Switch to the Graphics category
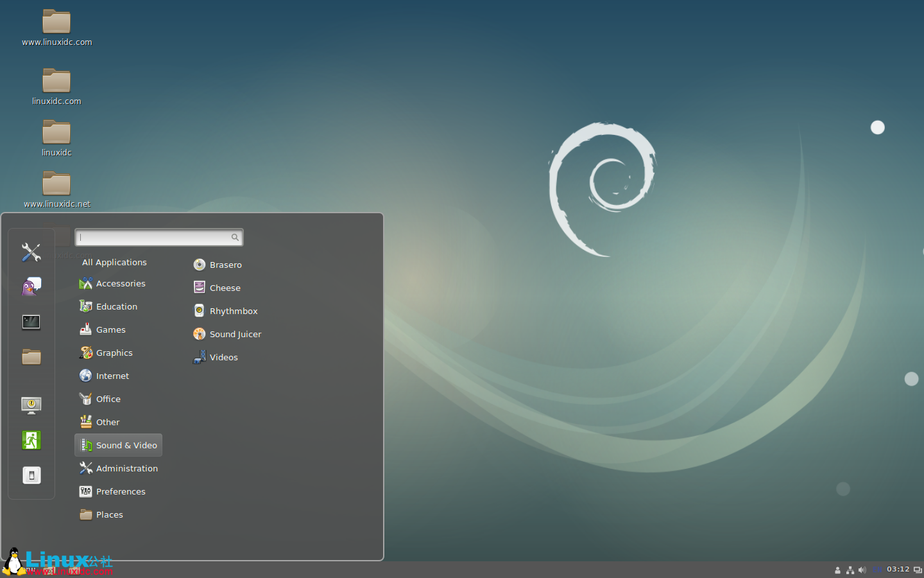Image resolution: width=924 pixels, height=578 pixels. 114,353
